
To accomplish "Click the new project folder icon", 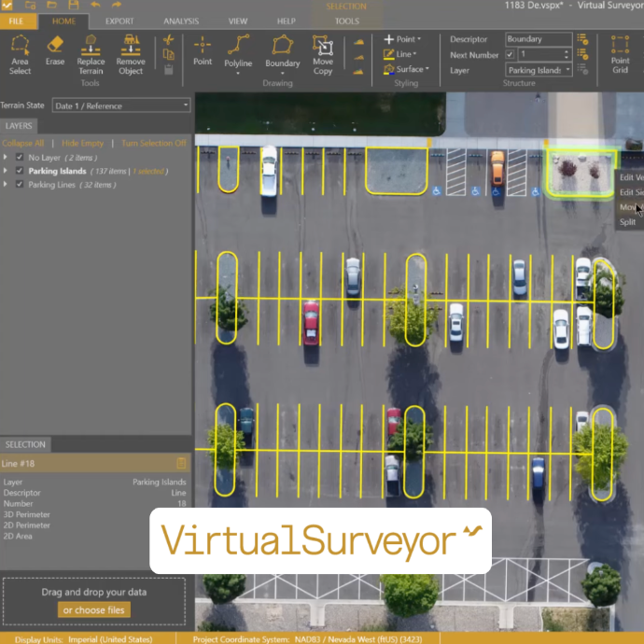I will pyautogui.click(x=31, y=5).
